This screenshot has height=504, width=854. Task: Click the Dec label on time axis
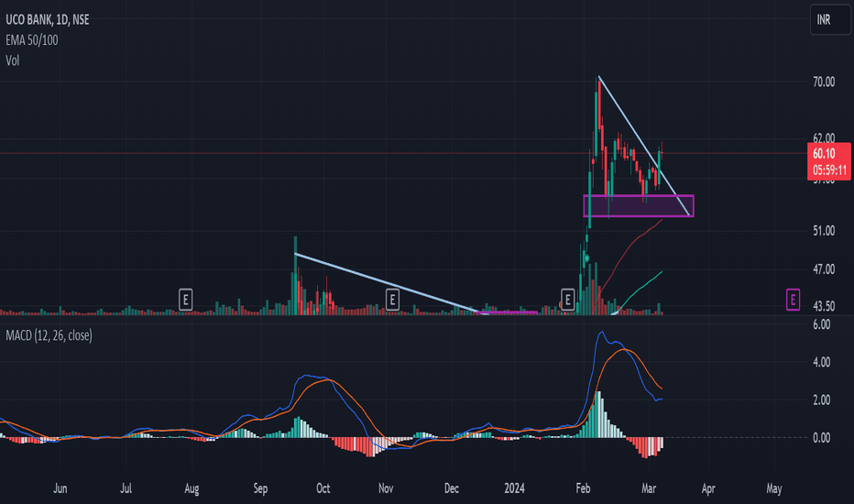tap(452, 488)
